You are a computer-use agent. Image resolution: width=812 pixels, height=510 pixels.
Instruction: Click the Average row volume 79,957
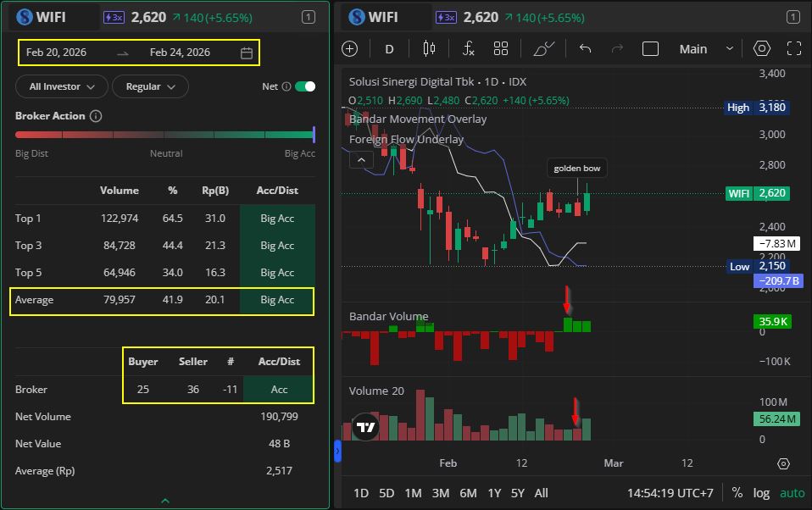click(120, 300)
